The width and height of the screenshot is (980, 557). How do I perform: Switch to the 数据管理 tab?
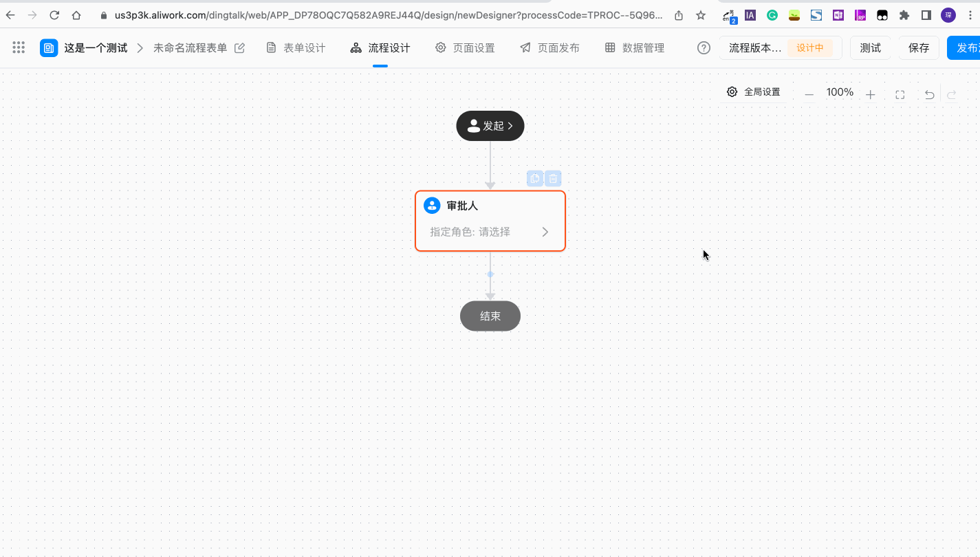(634, 48)
